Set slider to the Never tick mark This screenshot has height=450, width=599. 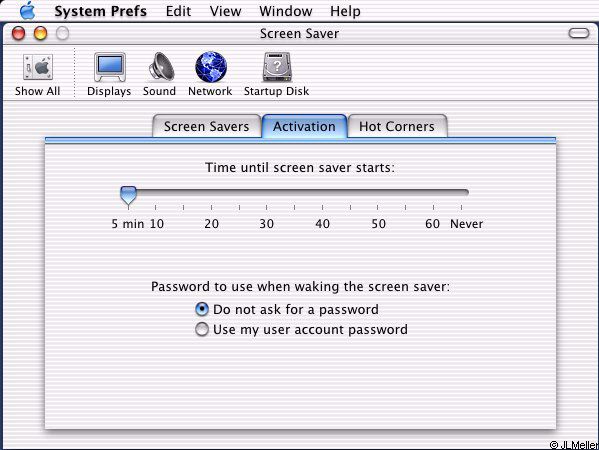[x=461, y=207]
